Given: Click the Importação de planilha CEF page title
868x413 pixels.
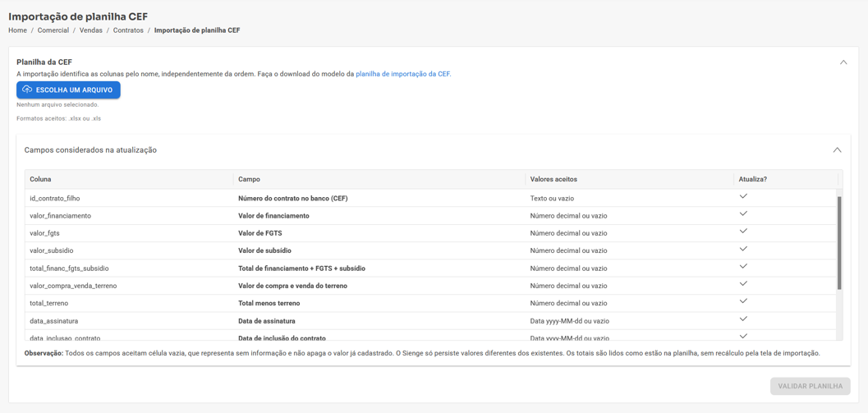Looking at the screenshot, I should 78,16.
